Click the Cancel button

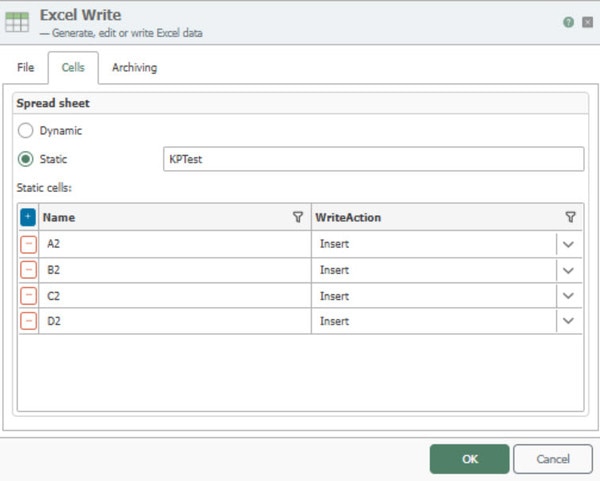tap(553, 459)
